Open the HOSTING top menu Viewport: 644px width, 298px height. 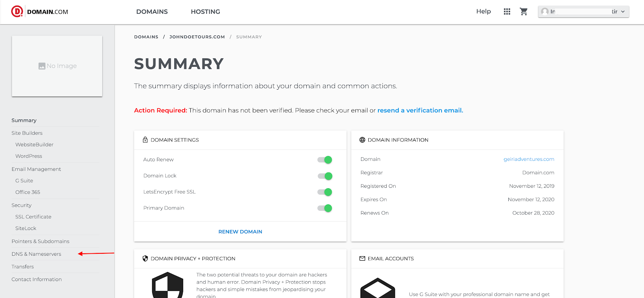click(205, 12)
